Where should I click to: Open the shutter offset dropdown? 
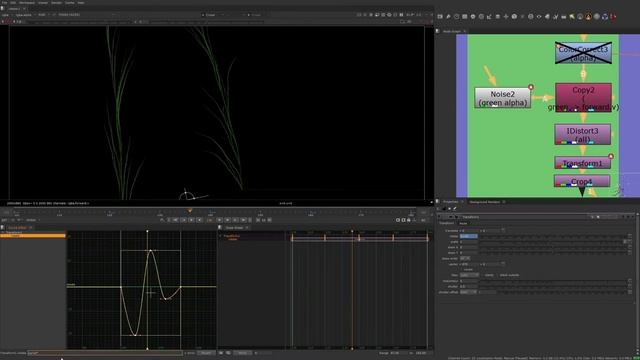click(x=468, y=292)
